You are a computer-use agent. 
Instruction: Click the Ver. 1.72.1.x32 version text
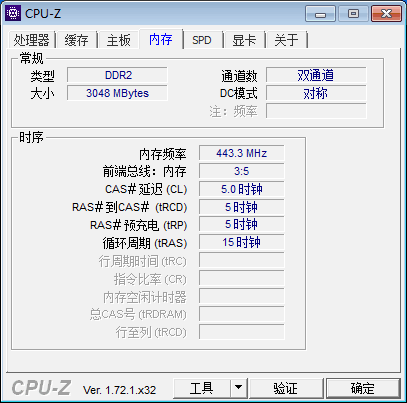(120, 390)
